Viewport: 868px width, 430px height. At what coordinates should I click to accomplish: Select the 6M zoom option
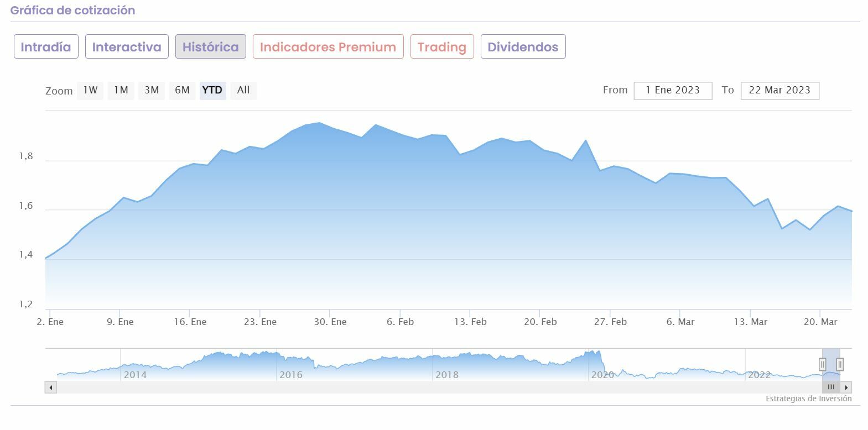pyautogui.click(x=182, y=90)
